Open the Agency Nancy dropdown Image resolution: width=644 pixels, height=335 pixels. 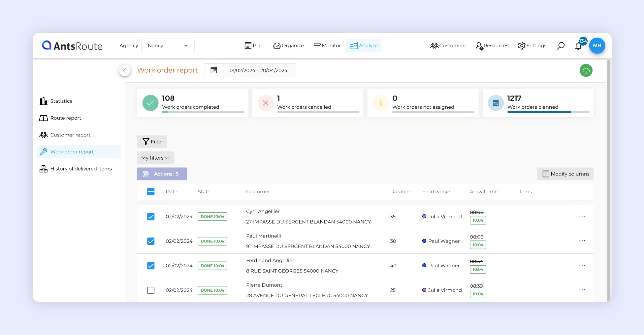tap(168, 46)
